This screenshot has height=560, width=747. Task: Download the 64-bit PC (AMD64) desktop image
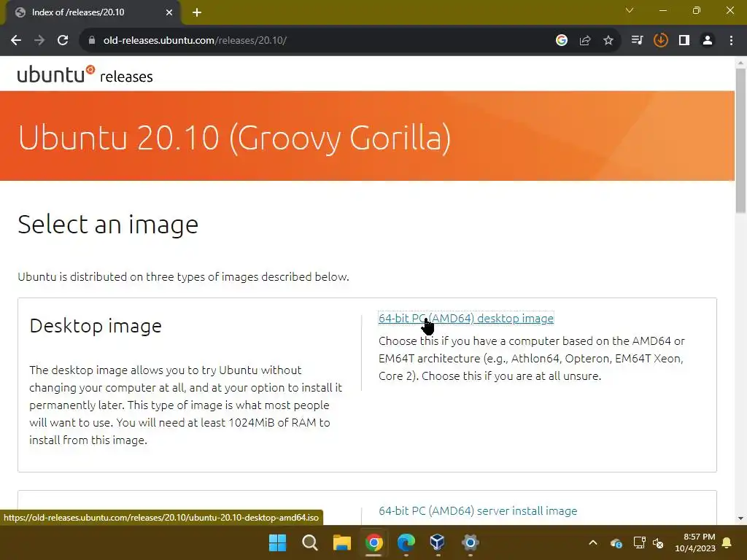[x=466, y=318]
